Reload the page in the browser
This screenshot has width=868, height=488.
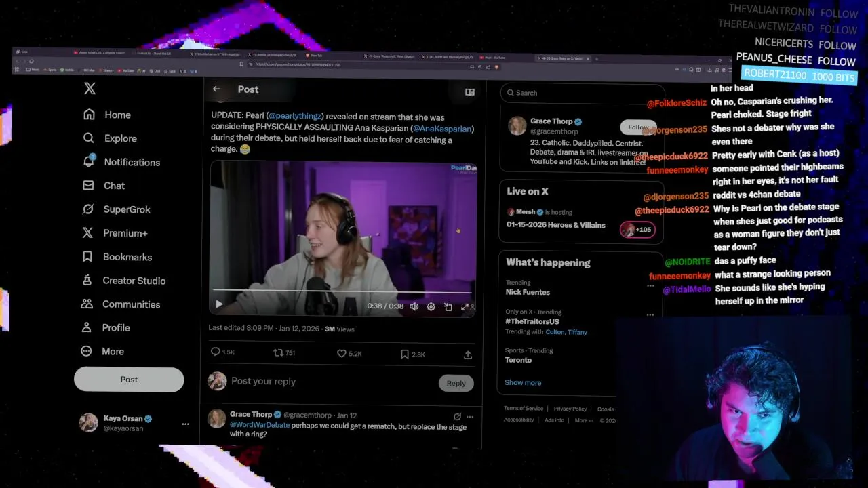tap(31, 61)
